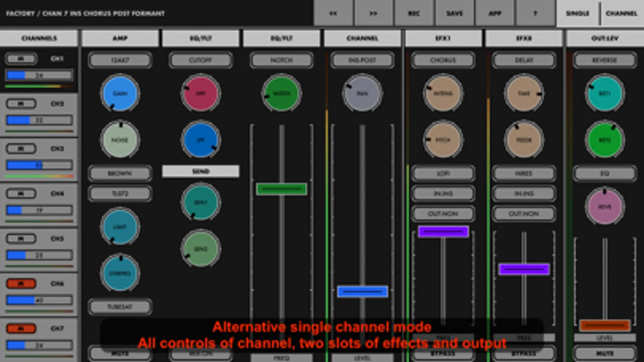Click the NOISE knob in AMP column
Image resolution: width=644 pixels, height=362 pixels.
(x=120, y=140)
